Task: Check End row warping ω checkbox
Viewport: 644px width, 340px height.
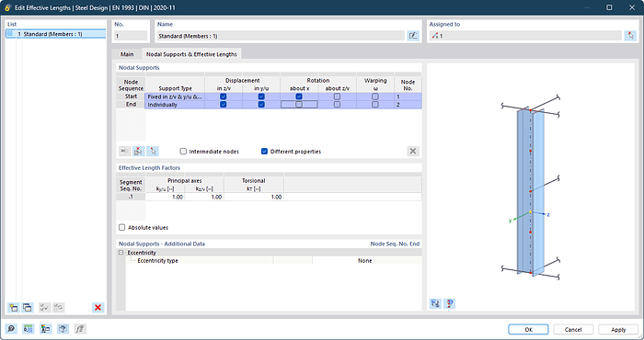Action: (x=375, y=105)
